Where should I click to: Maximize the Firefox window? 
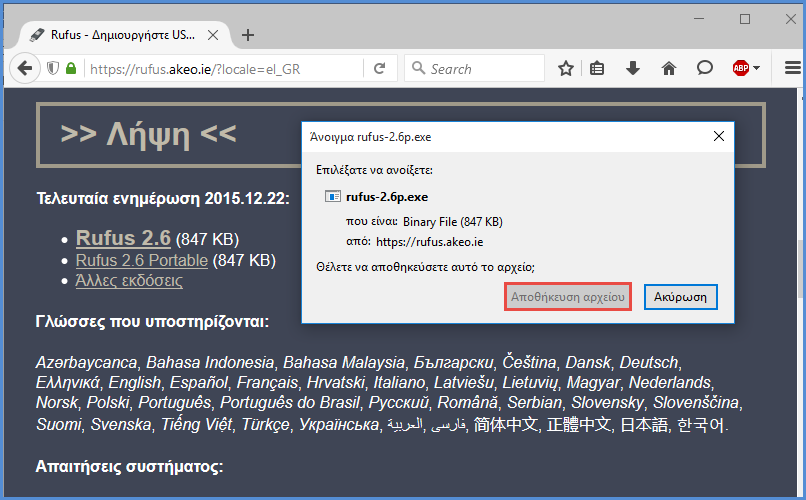tap(745, 19)
